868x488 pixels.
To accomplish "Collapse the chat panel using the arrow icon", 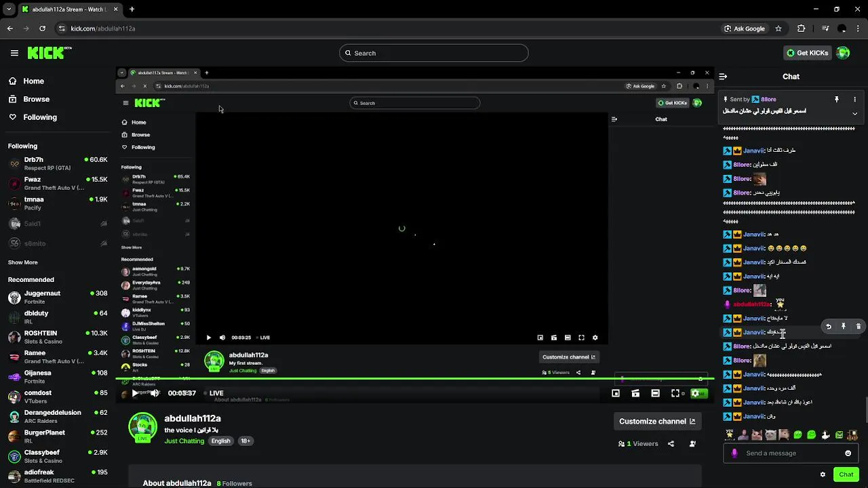I will pos(723,77).
